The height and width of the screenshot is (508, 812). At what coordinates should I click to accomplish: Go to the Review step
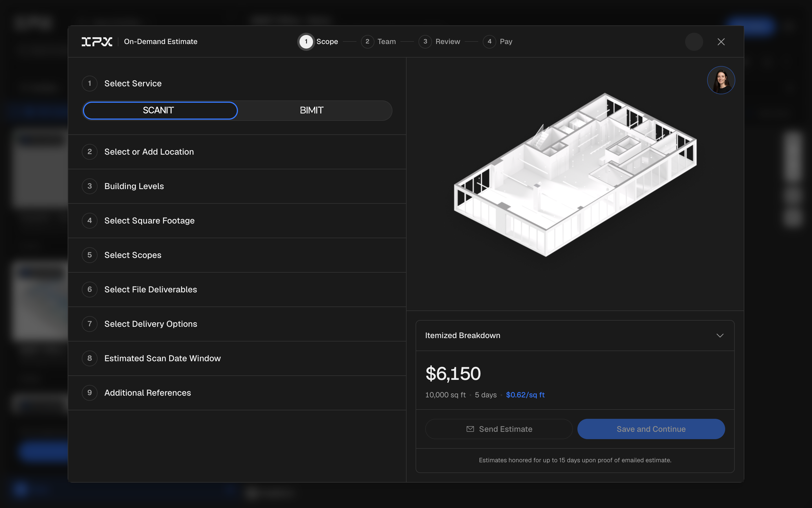pyautogui.click(x=439, y=42)
